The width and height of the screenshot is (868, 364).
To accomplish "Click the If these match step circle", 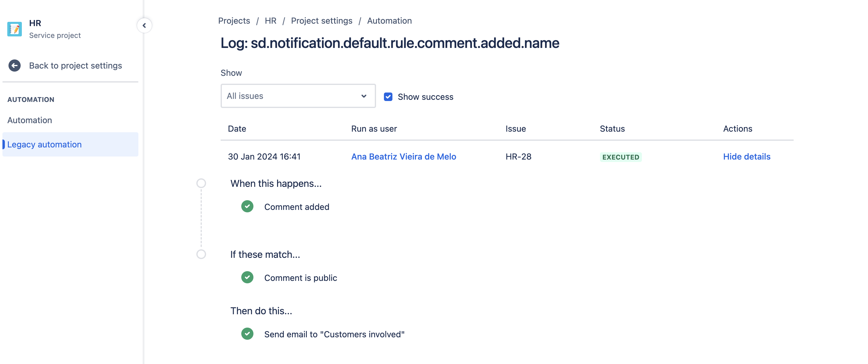I will tap(201, 254).
